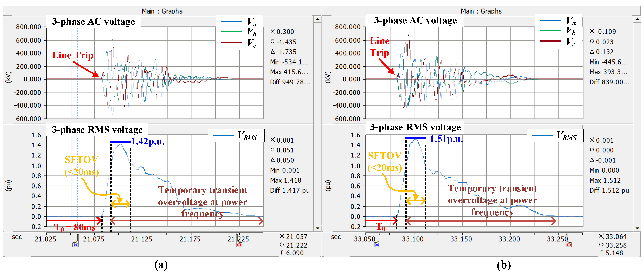Click the red O time marker in panel (a)
The image size is (644, 275).
(239, 245)
